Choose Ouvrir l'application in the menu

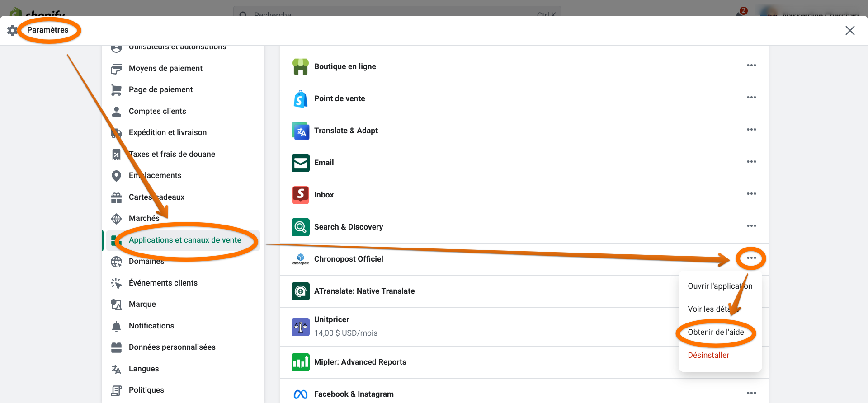point(720,286)
